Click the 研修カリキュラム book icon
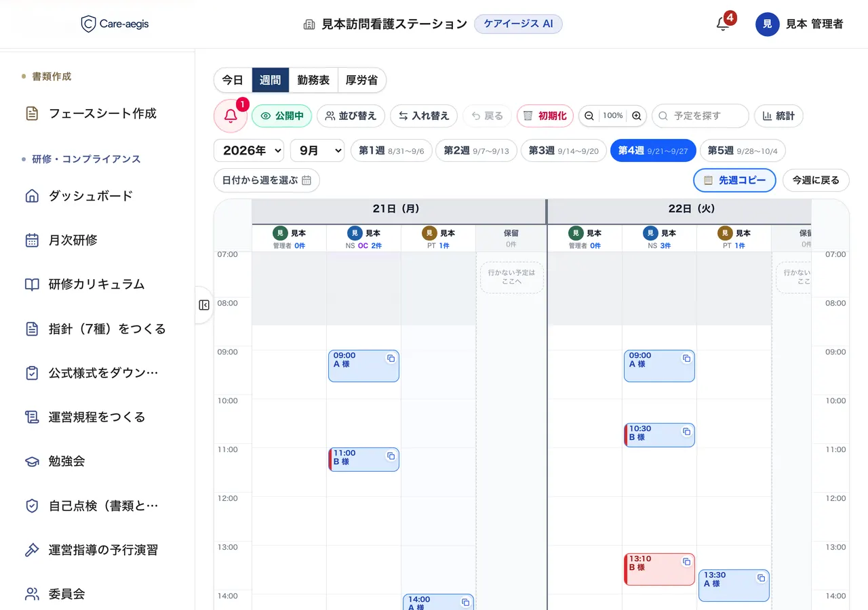The width and height of the screenshot is (868, 610). point(32,285)
